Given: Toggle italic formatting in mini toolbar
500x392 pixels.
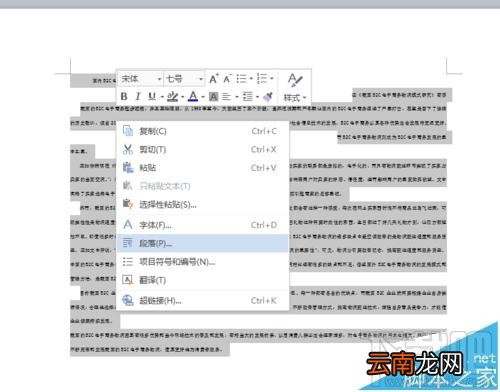Looking at the screenshot, I should [x=137, y=97].
